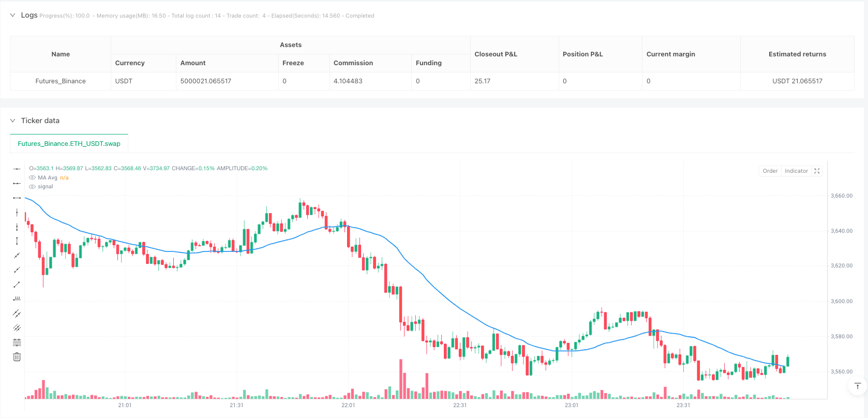Select the vertical segment drawing tool
The width and height of the screenshot is (868, 418).
17,241
